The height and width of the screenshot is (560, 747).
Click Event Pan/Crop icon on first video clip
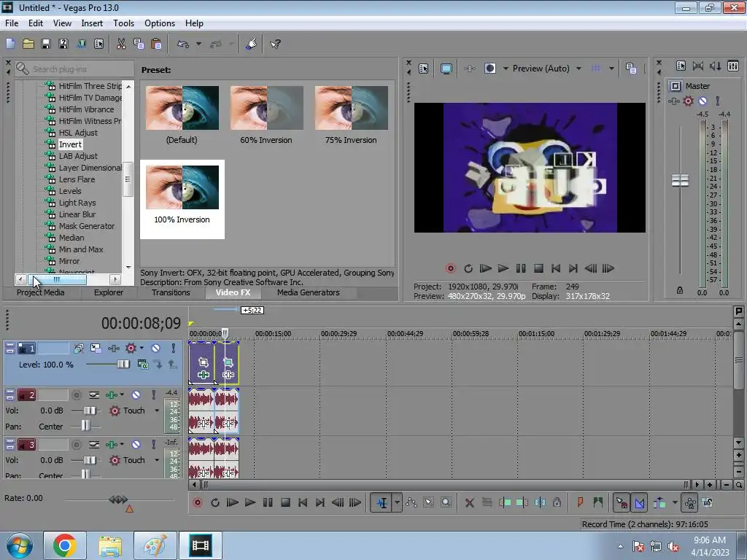click(x=203, y=362)
